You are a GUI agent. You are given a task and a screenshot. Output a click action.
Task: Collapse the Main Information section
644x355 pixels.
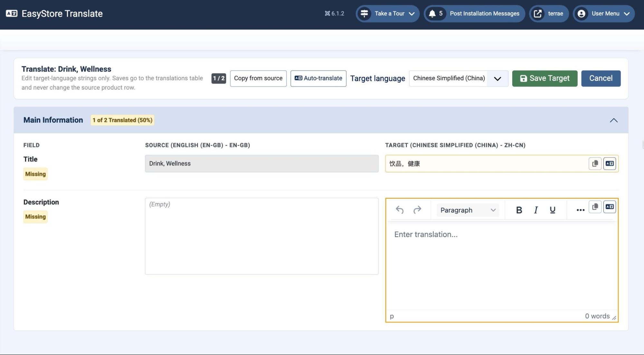point(613,120)
